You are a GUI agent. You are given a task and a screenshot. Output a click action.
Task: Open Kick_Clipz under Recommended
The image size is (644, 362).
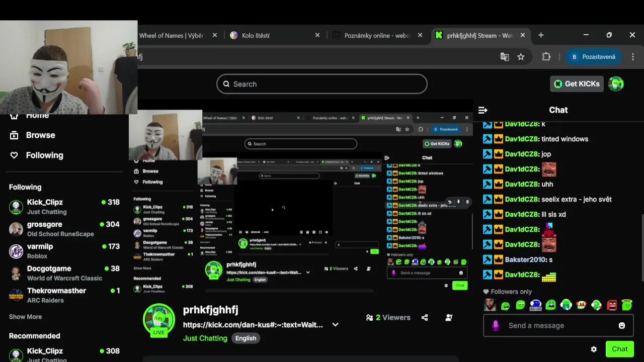click(x=64, y=354)
